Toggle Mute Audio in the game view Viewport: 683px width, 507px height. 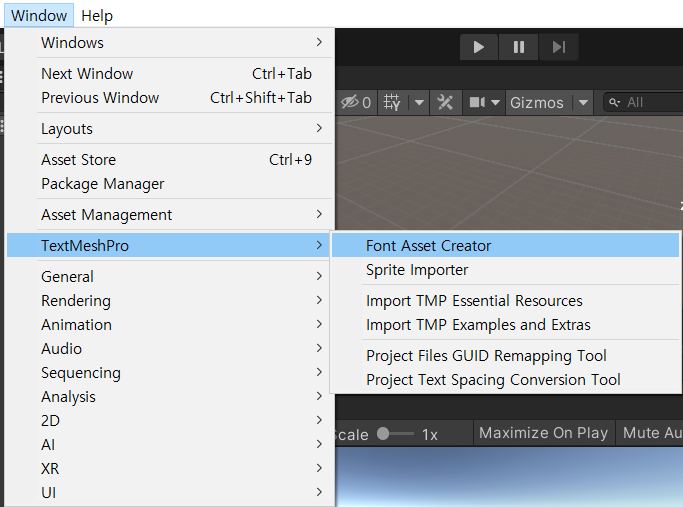coord(650,433)
